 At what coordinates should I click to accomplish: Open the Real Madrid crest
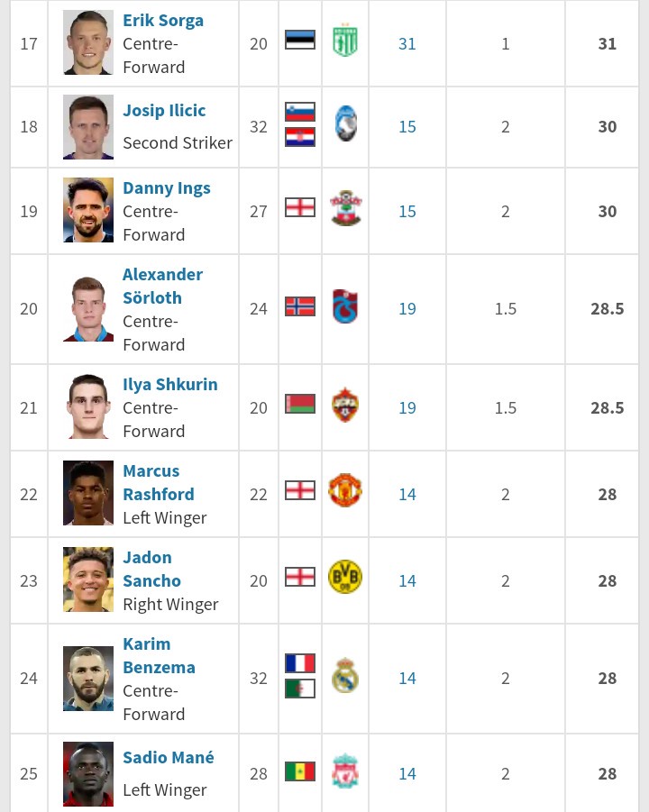coord(345,677)
